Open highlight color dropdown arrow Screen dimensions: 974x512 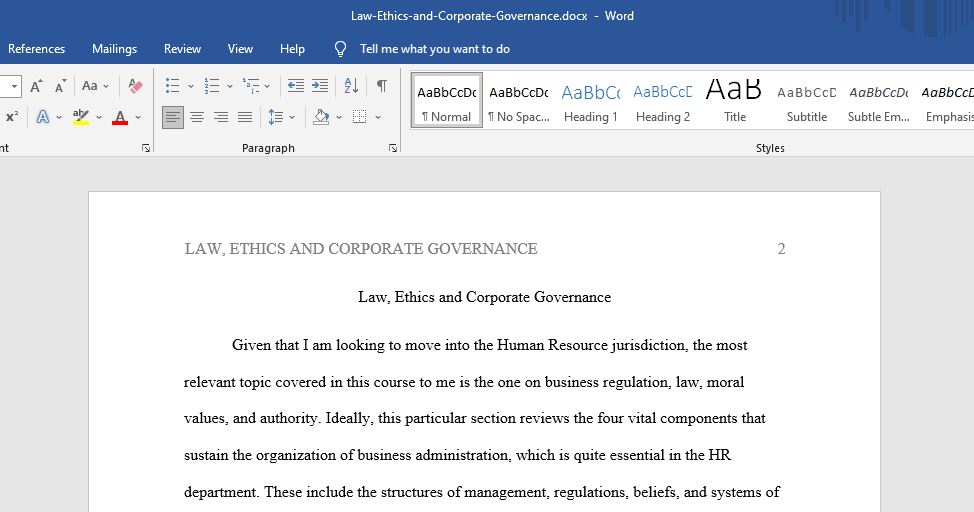(99, 117)
